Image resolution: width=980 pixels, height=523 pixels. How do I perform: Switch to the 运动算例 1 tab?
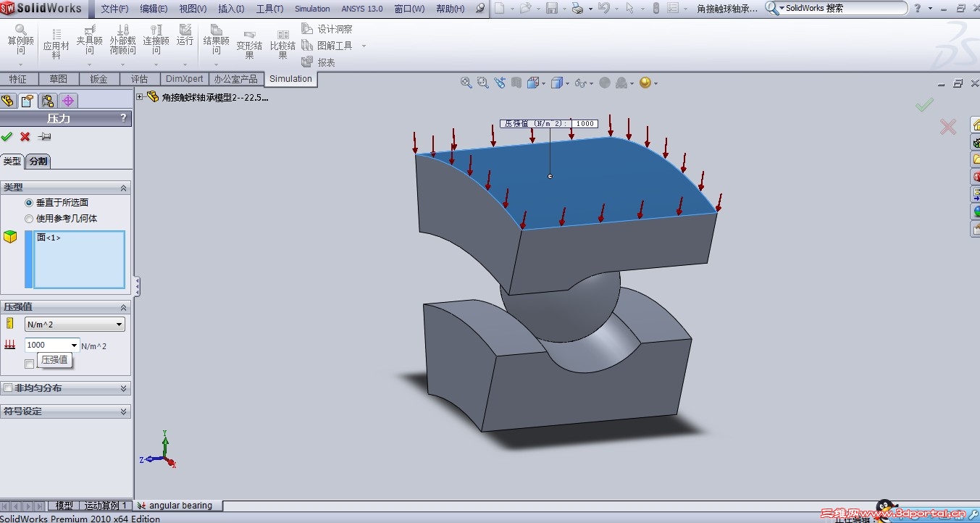click(106, 506)
